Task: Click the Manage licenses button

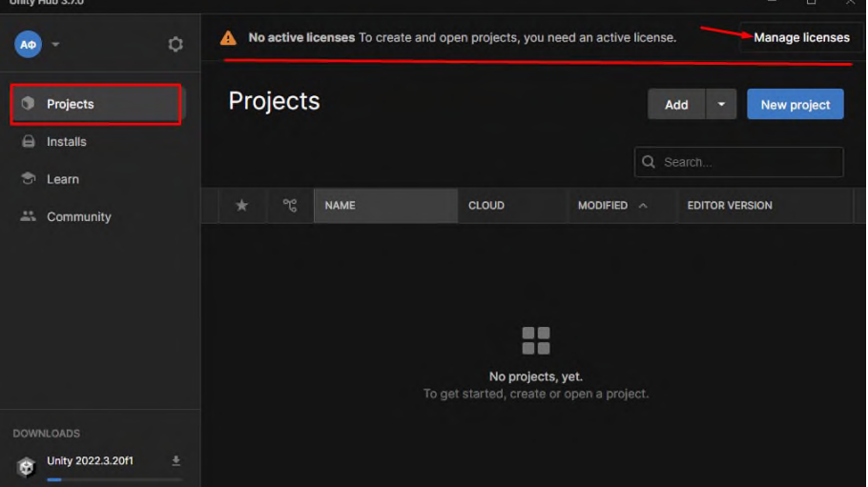Action: (x=801, y=37)
